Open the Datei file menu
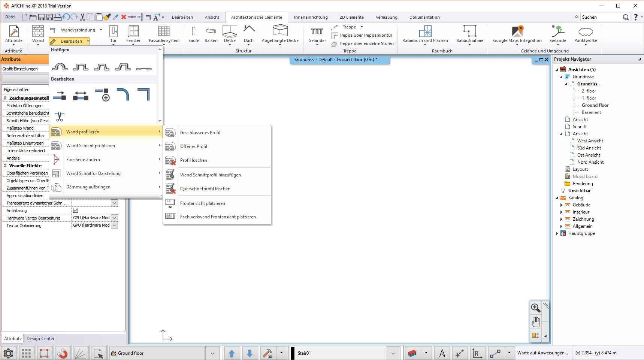The image size is (644, 360). 10,17
